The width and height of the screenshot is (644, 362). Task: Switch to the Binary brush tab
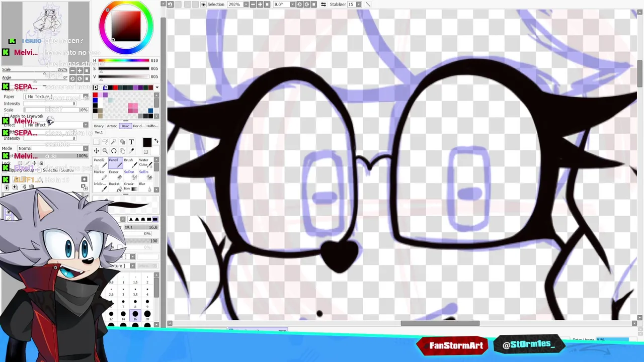99,126
